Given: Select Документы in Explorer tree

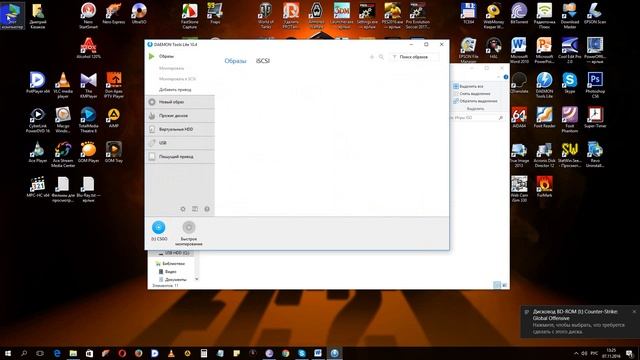Looking at the screenshot, I should pos(173,280).
